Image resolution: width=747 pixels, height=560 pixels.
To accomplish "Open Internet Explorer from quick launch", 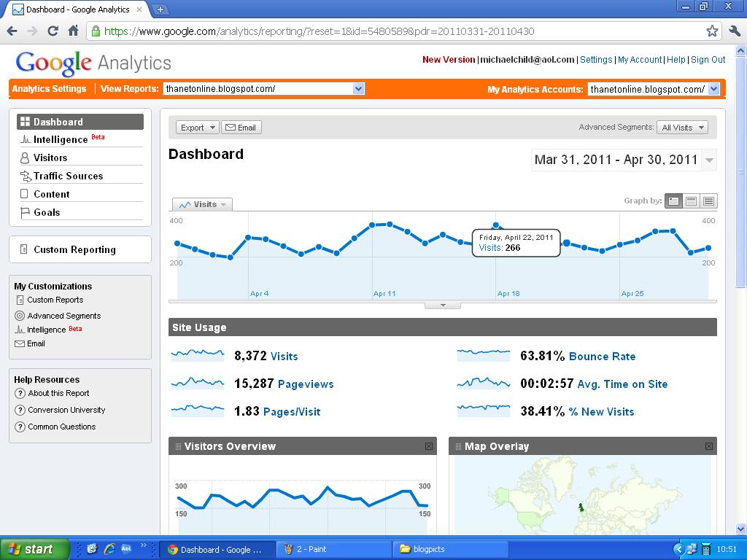I will 109,549.
